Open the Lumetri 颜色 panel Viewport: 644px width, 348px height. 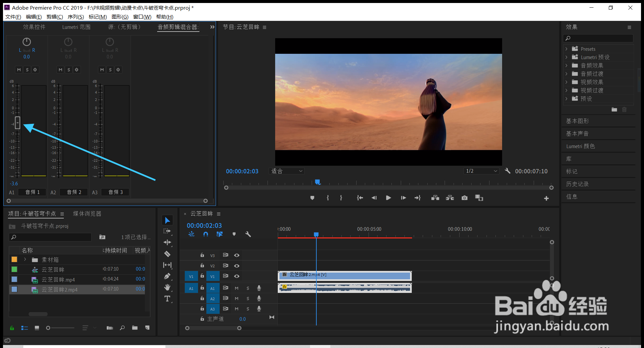[x=580, y=146]
